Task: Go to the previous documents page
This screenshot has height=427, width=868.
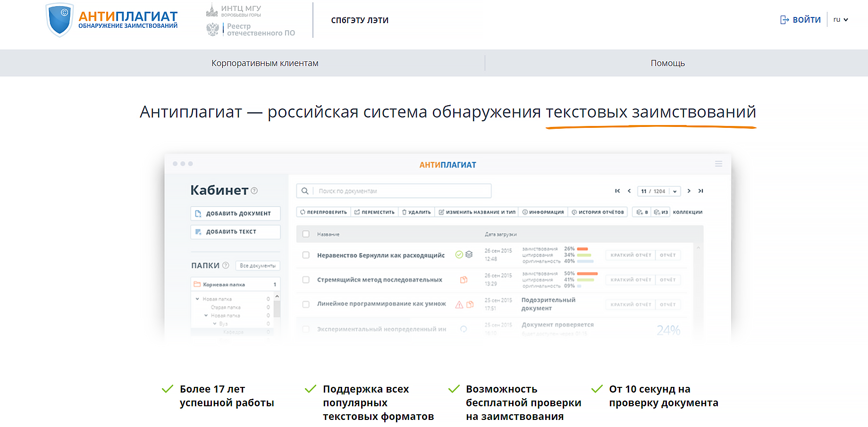Action: point(629,191)
